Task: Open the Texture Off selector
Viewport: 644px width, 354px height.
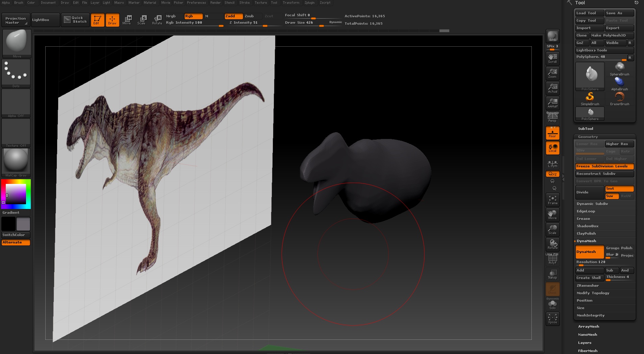Action: coord(16,133)
